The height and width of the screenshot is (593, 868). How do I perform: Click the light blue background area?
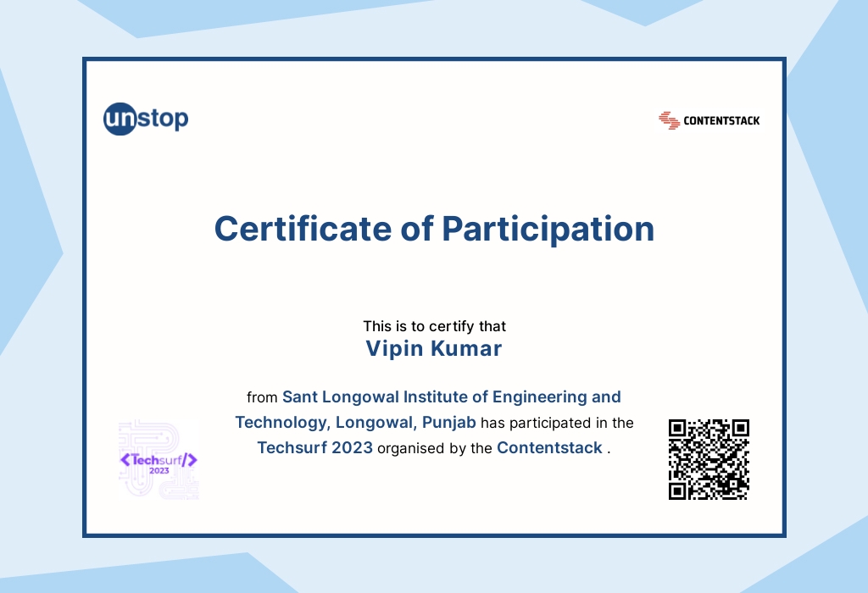(x=34, y=296)
